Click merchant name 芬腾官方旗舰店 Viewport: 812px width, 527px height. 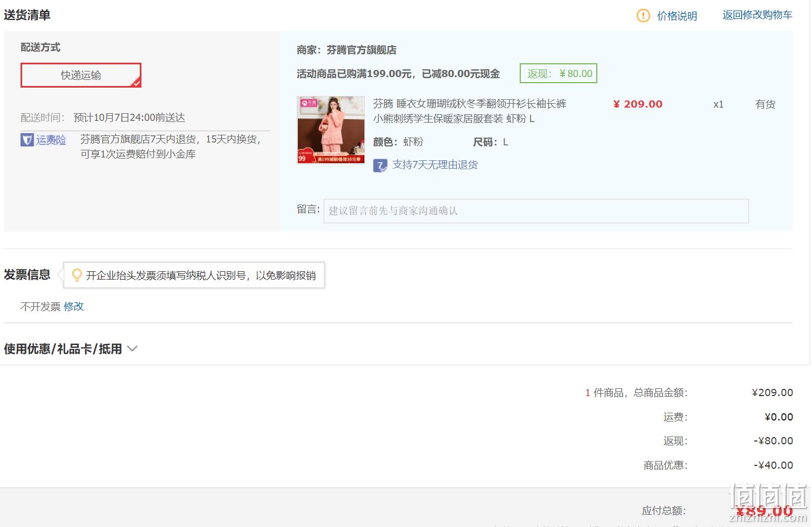pyautogui.click(x=362, y=50)
